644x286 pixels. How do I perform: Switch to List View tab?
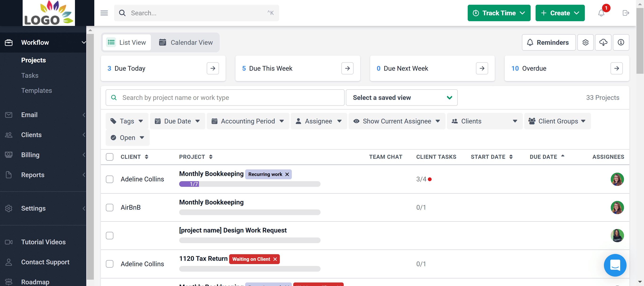(127, 42)
